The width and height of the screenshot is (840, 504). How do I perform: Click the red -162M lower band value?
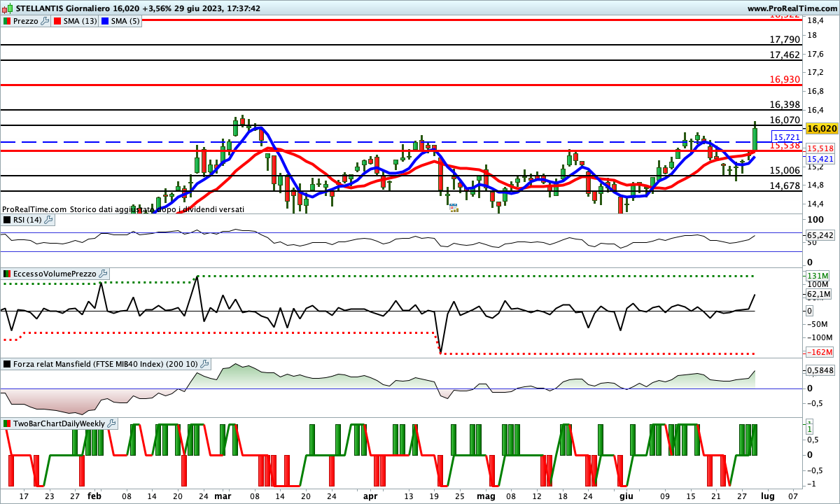819,352
